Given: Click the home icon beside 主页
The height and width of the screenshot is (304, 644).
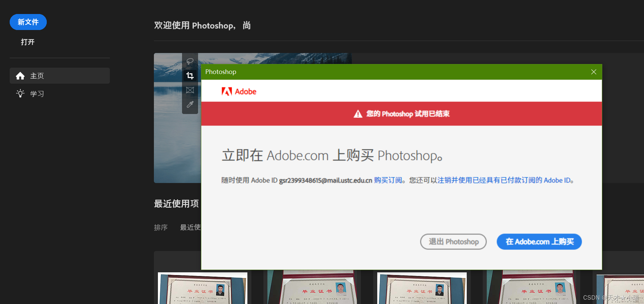Looking at the screenshot, I should pos(20,76).
